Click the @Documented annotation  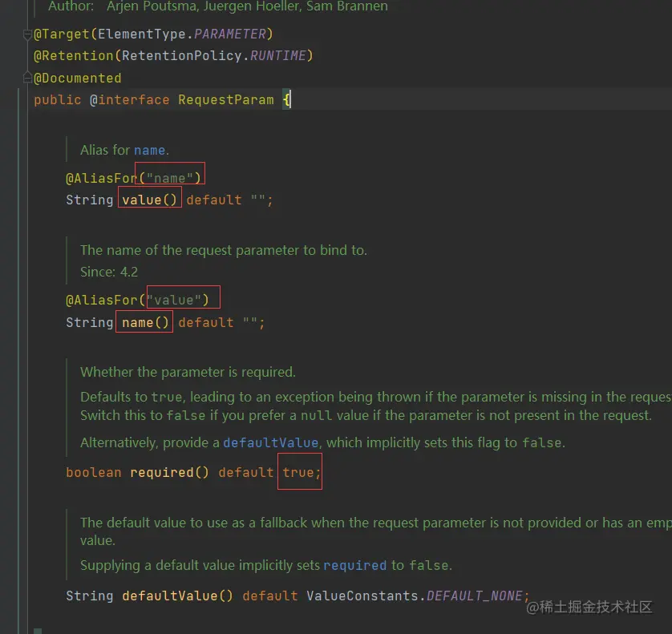[78, 79]
